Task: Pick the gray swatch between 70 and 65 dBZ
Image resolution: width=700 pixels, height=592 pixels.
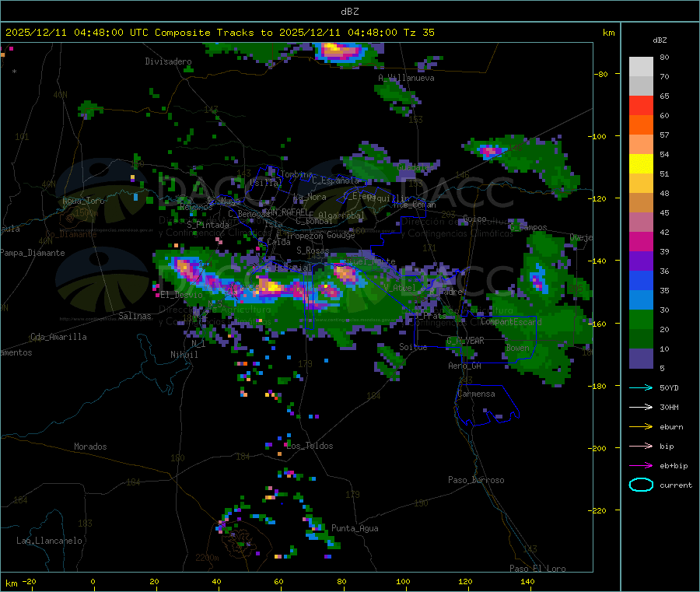Action: click(641, 86)
